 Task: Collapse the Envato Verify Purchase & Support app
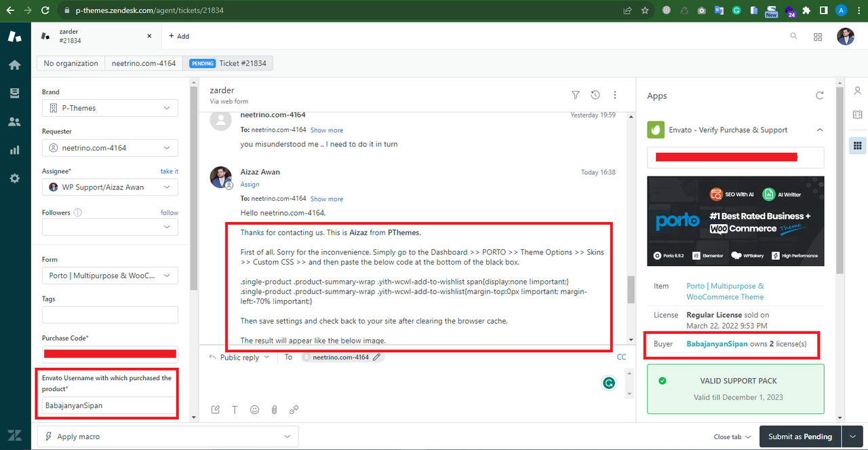click(x=820, y=130)
